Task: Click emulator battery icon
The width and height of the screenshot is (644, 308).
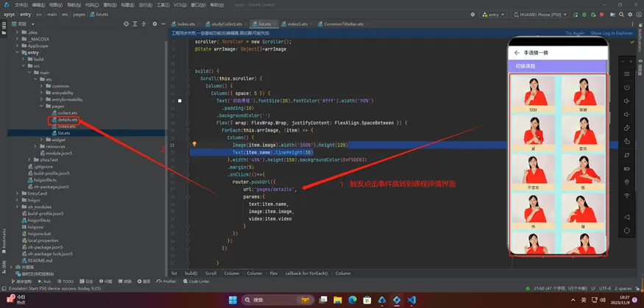Action: pyautogui.click(x=627, y=168)
